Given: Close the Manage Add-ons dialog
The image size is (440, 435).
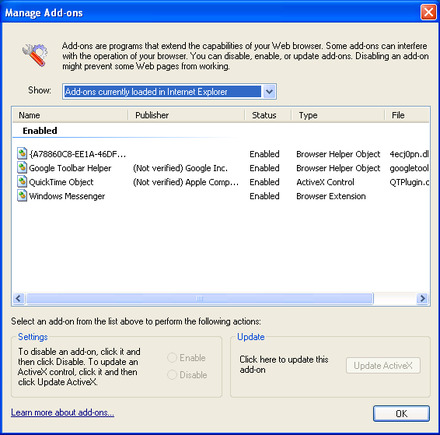Looking at the screenshot, I should point(428,12).
